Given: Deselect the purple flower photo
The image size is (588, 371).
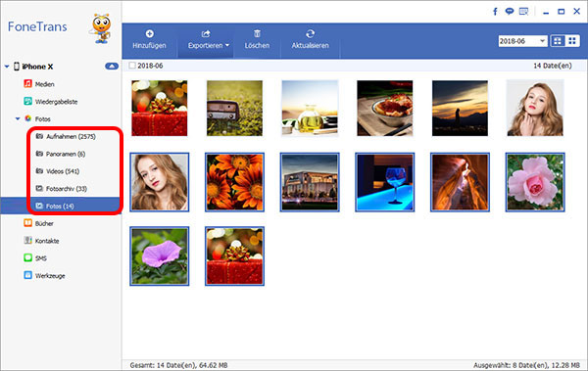Looking at the screenshot, I should coord(160,255).
